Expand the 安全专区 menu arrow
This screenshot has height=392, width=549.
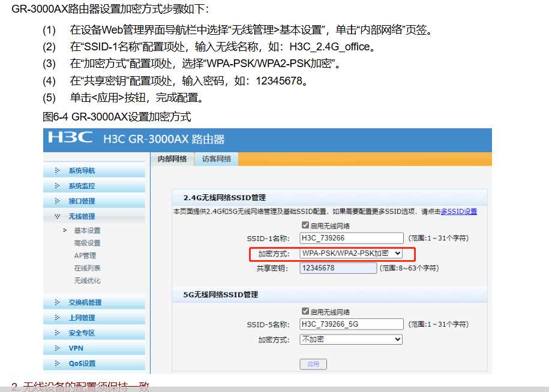click(x=57, y=333)
